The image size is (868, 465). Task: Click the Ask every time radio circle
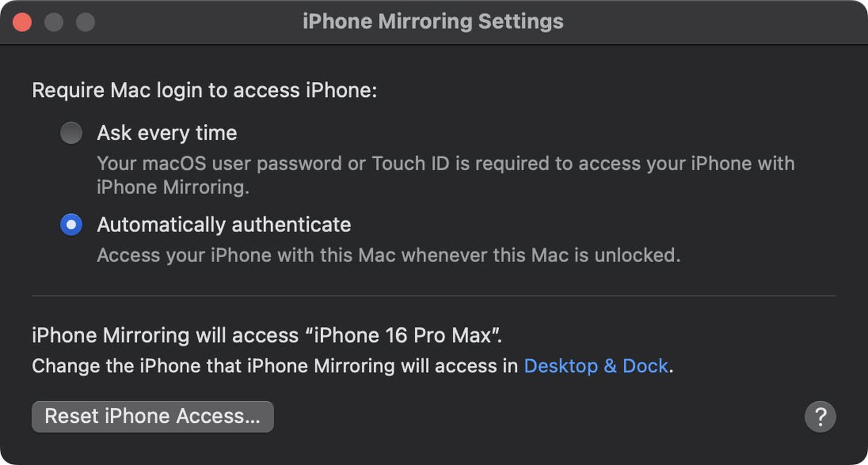point(71,133)
